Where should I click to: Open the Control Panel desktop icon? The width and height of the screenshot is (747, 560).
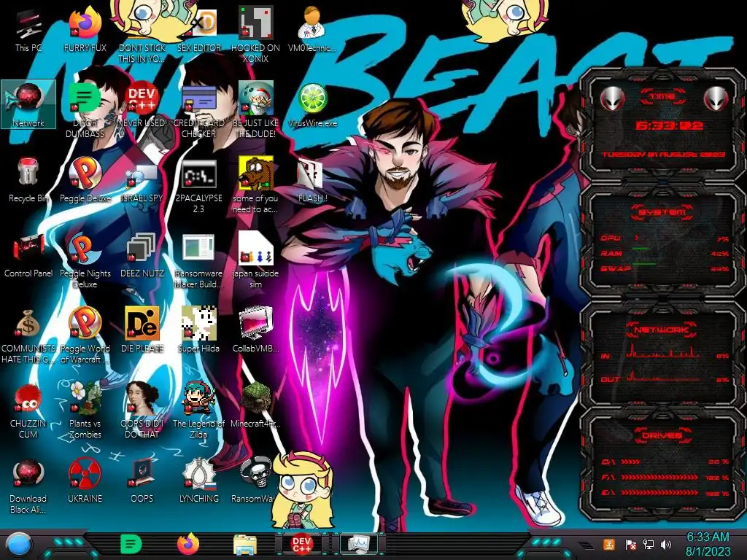28,256
